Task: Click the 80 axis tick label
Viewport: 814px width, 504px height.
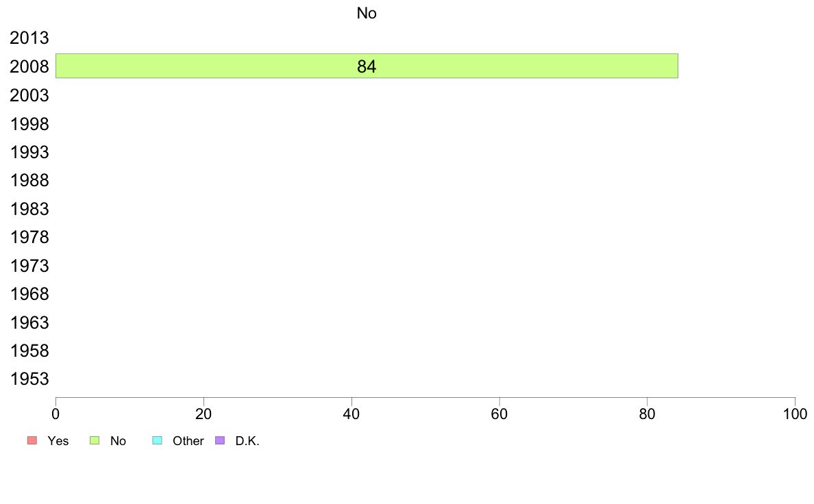Action: pos(647,414)
